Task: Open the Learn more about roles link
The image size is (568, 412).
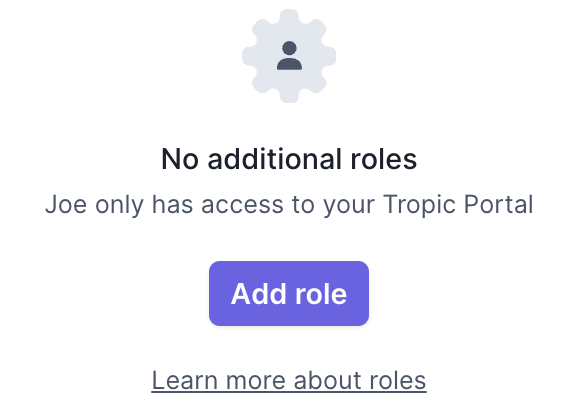Action: tap(289, 380)
